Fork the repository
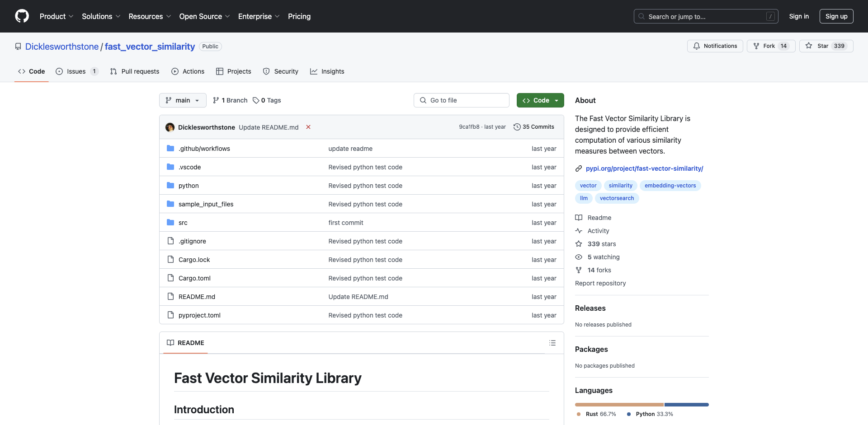Image resolution: width=868 pixels, height=425 pixels. [x=771, y=46]
